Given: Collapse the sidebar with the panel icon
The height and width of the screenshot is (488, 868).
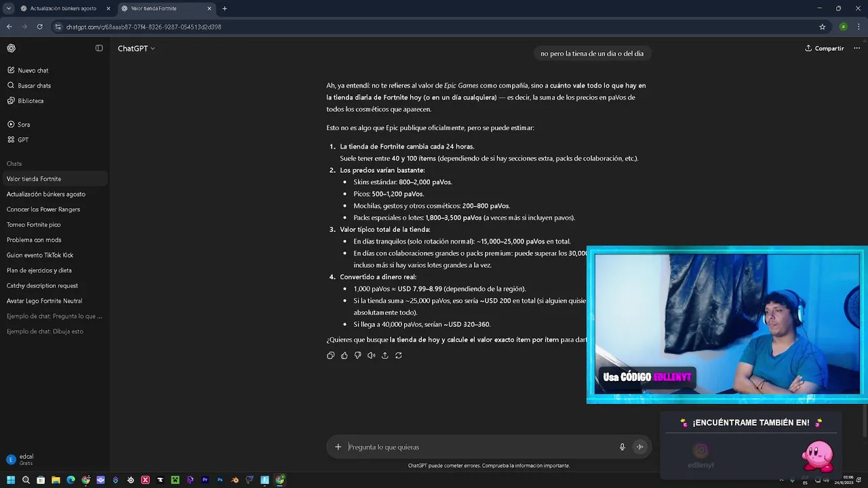Looking at the screenshot, I should click(x=99, y=48).
